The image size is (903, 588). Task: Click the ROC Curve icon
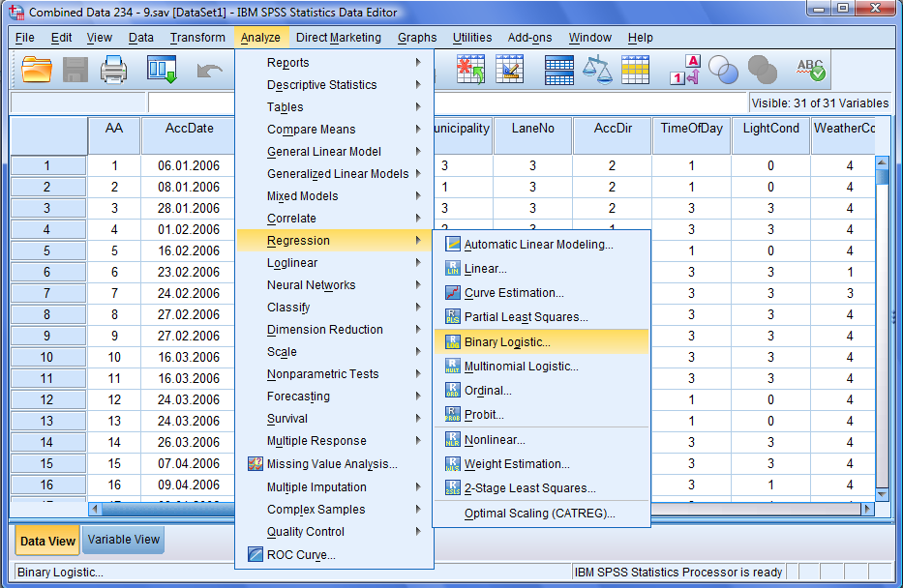(x=256, y=554)
